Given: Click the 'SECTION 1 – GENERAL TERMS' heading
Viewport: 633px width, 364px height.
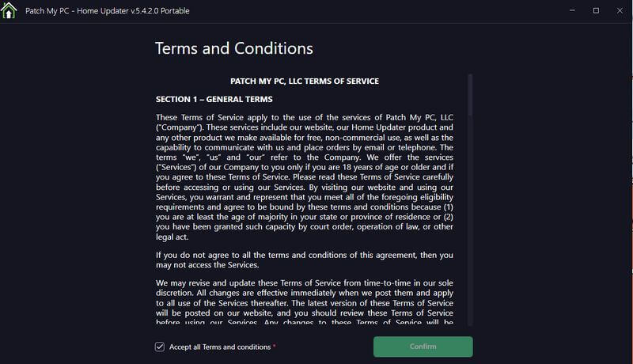Looking at the screenshot, I should click(x=214, y=100).
